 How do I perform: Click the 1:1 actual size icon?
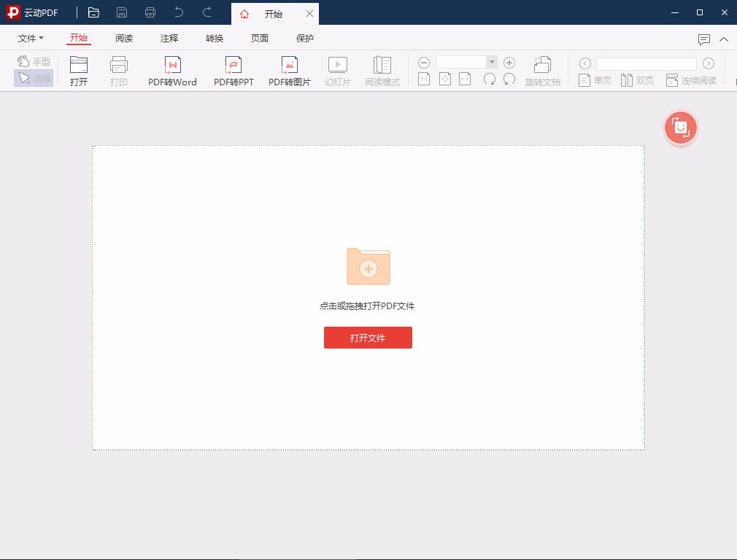point(424,79)
